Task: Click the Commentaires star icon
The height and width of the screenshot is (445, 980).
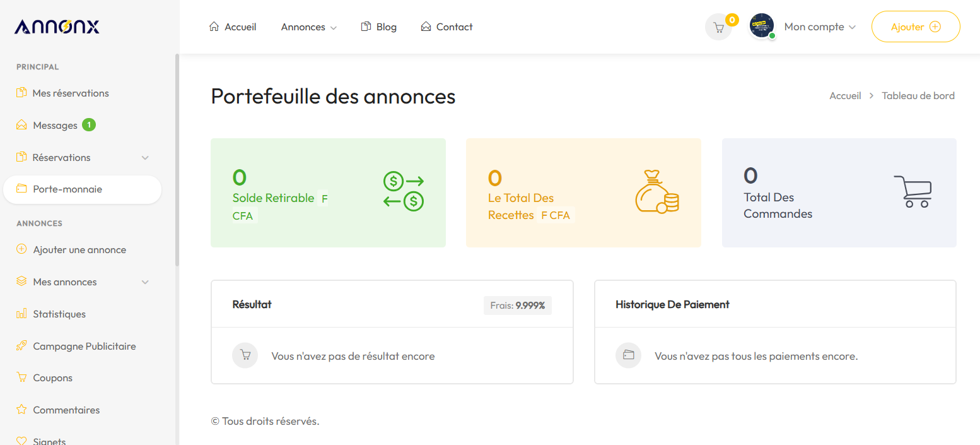Action: pyautogui.click(x=21, y=410)
